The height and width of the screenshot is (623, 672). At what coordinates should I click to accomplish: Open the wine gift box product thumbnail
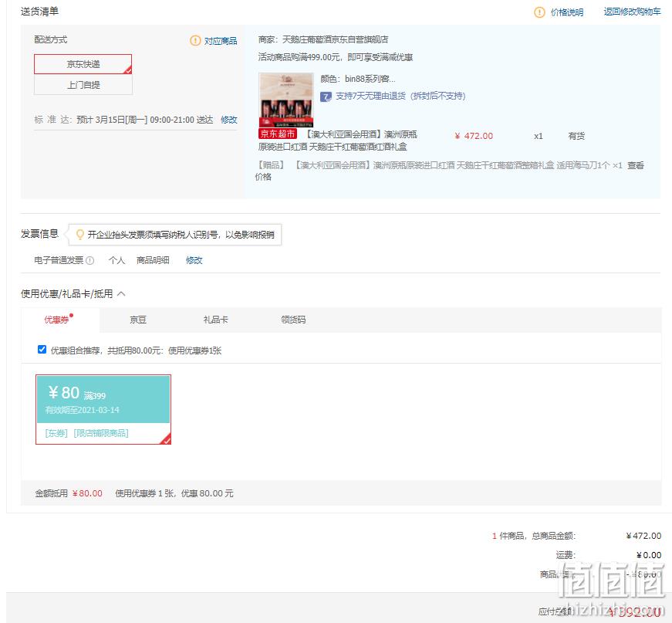point(286,100)
